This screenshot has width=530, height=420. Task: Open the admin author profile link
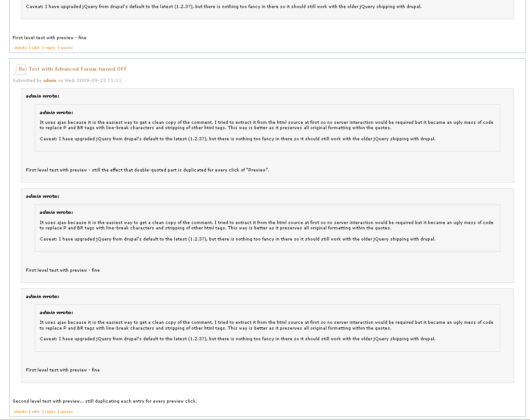click(x=49, y=80)
